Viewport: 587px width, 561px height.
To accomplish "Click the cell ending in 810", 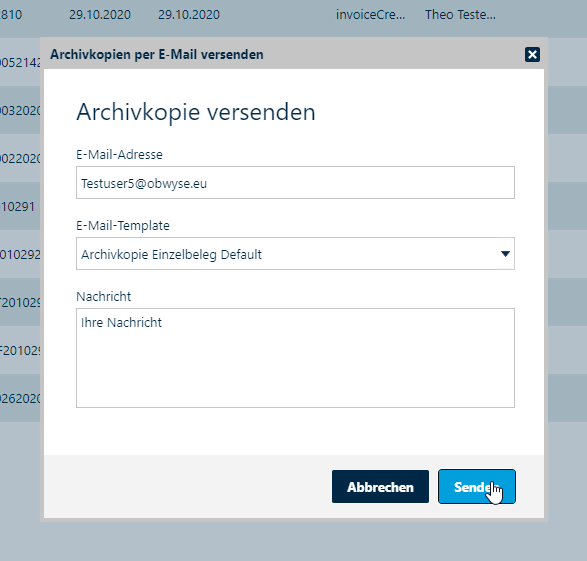I will 11,15.
